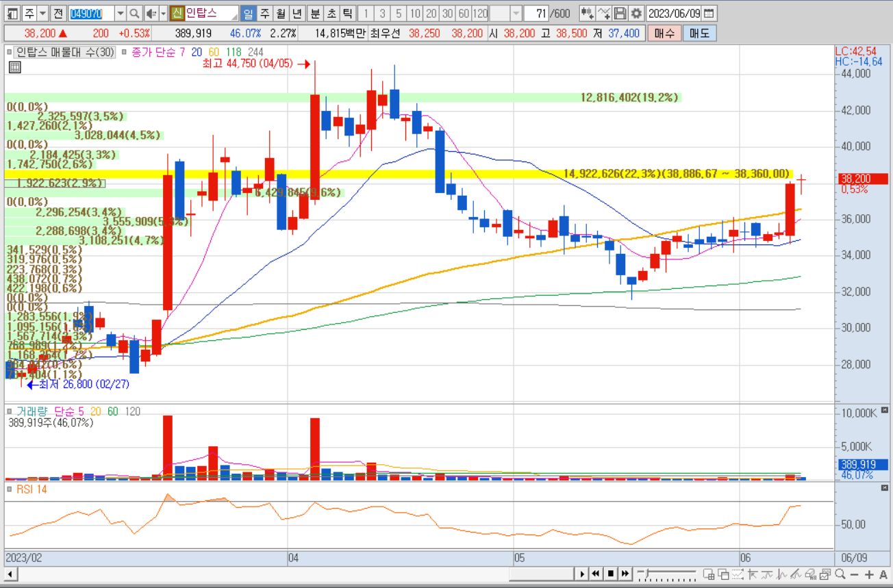
Task: Select the 10 interval button in toolbar
Action: point(415,13)
